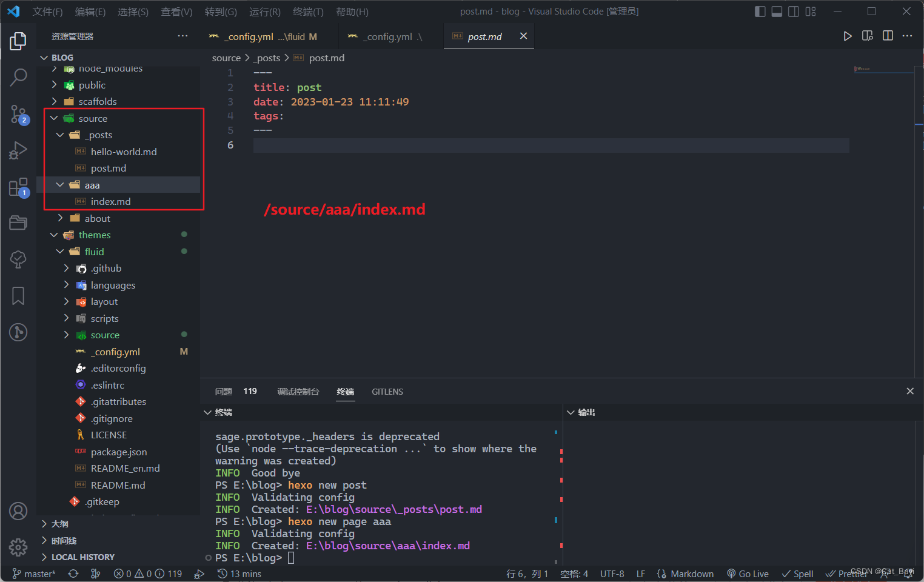The height and width of the screenshot is (582, 924).
Task: Open the LICENSE file
Action: tap(119, 435)
